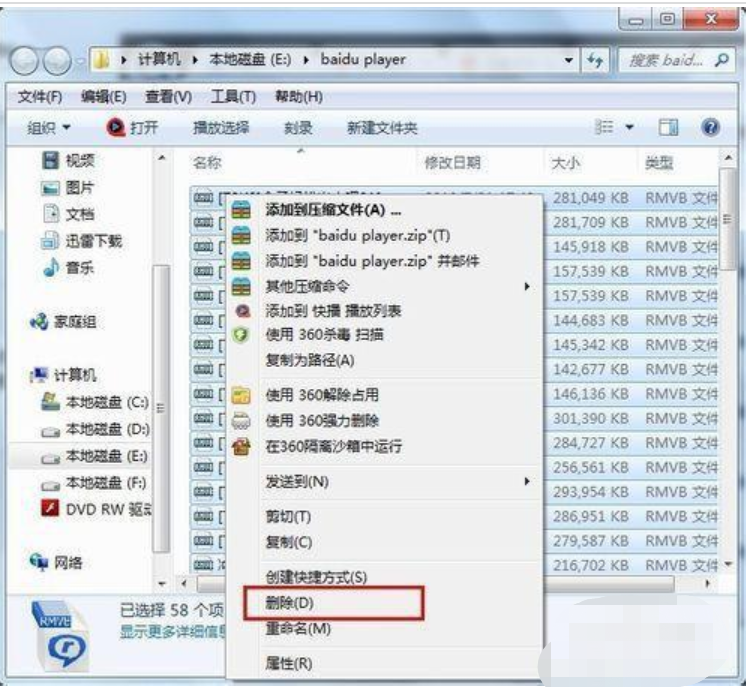Click the 视频 library icon in sidebar
This screenshot has height=687, width=746.
click(50, 160)
